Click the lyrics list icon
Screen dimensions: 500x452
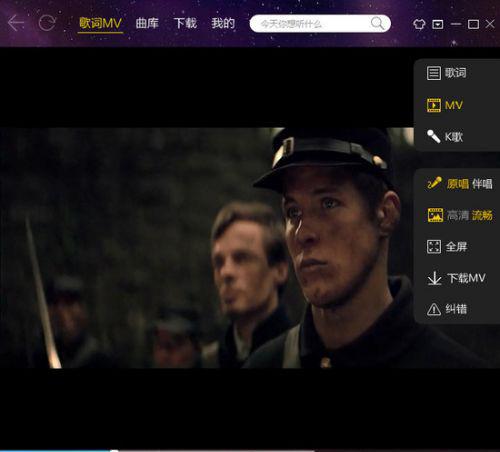(434, 73)
